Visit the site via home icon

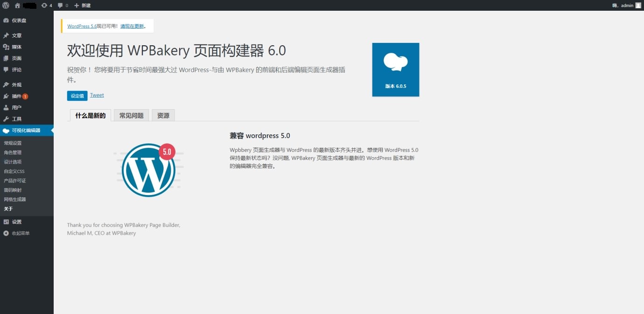(x=17, y=5)
